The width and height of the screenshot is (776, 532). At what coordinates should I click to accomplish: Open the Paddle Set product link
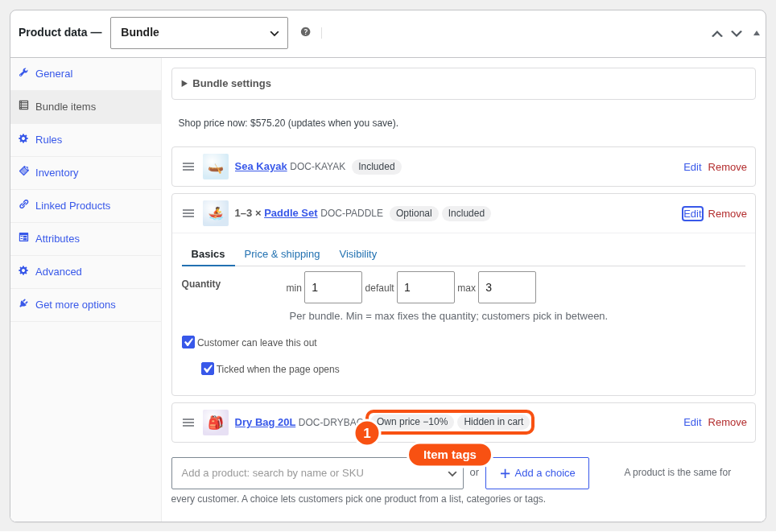point(291,213)
